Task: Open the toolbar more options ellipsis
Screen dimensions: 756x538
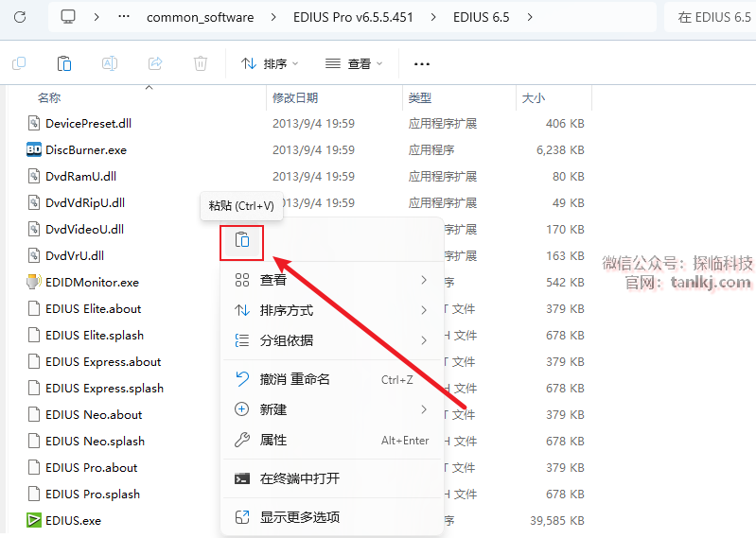Action: point(422,63)
